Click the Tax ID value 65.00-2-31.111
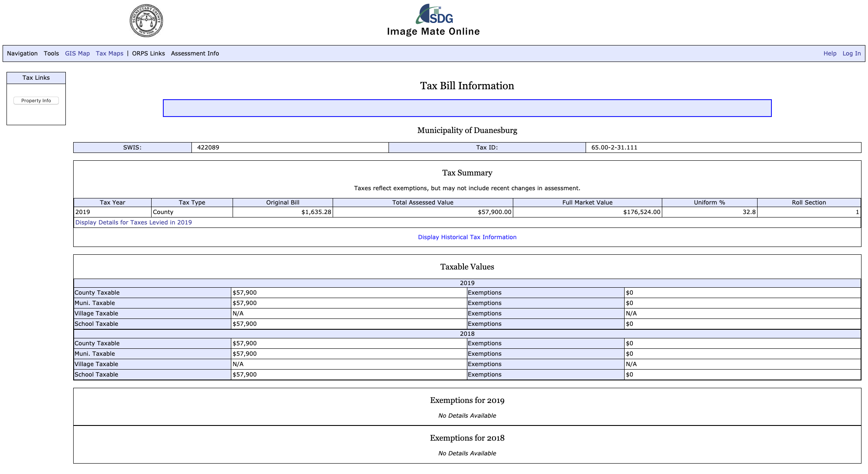868x474 pixels. click(x=614, y=147)
